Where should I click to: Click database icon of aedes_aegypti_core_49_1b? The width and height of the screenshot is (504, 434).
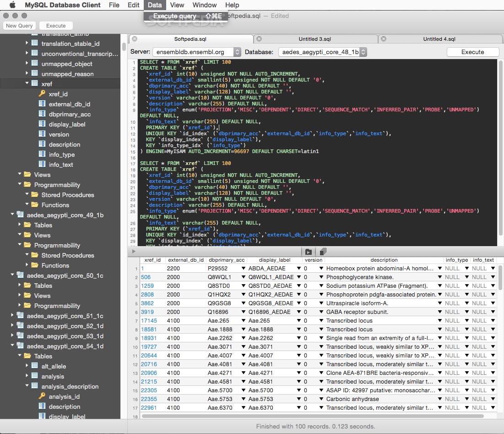20,214
